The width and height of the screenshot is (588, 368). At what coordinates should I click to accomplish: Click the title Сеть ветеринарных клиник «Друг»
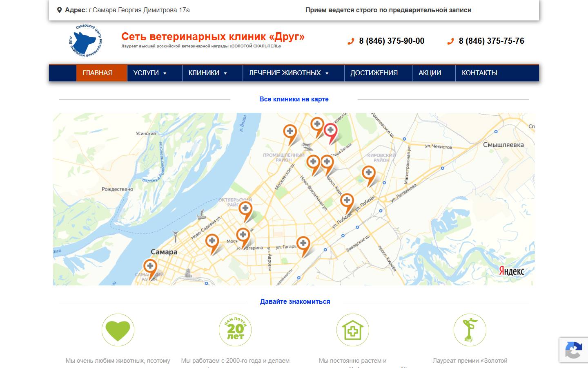tap(213, 37)
